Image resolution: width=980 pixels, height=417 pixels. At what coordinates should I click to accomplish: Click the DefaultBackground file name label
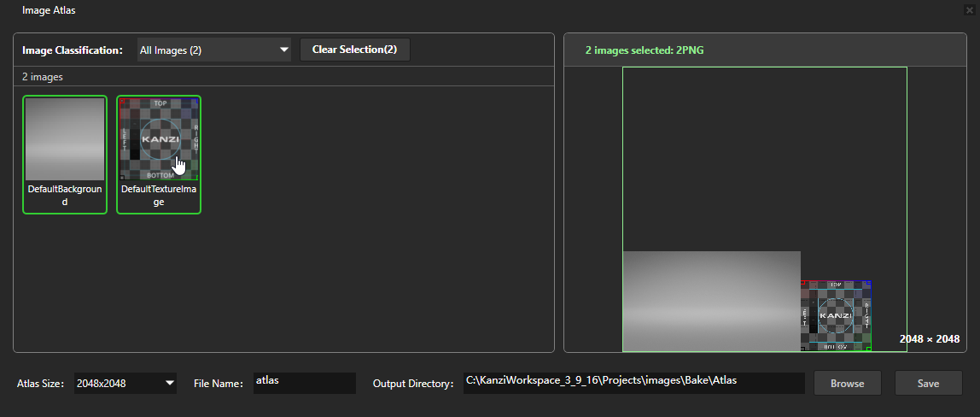(65, 196)
